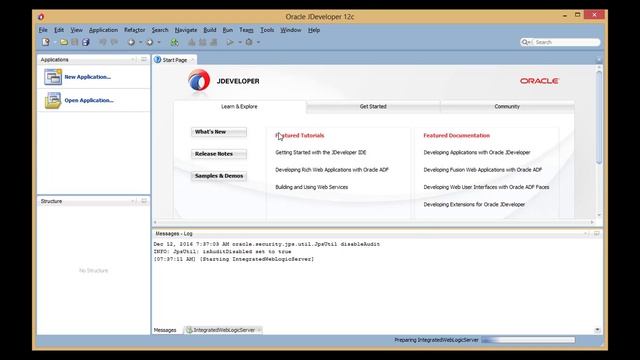Viewport: 640px width, 360px height.
Task: Open Developing Web User Interfaces with ADF Faces
Action: 486,187
